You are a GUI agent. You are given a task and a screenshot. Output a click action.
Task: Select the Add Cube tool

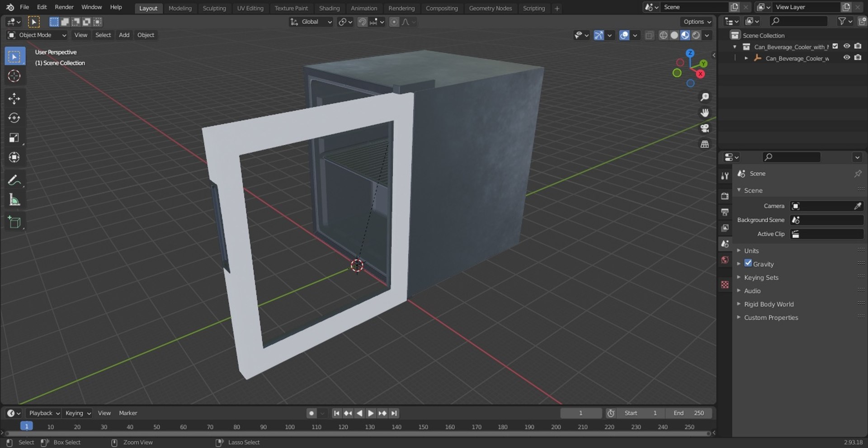click(x=14, y=222)
